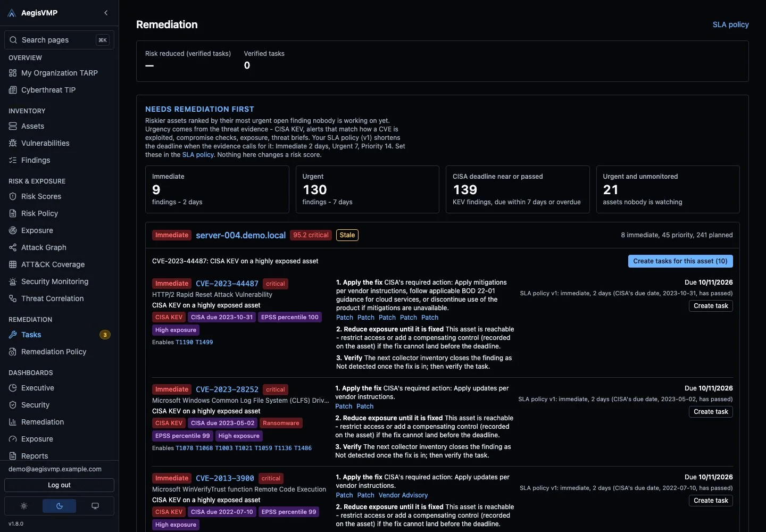Create task for CVE-2023-44487
The width and height of the screenshot is (766, 532).
click(711, 306)
